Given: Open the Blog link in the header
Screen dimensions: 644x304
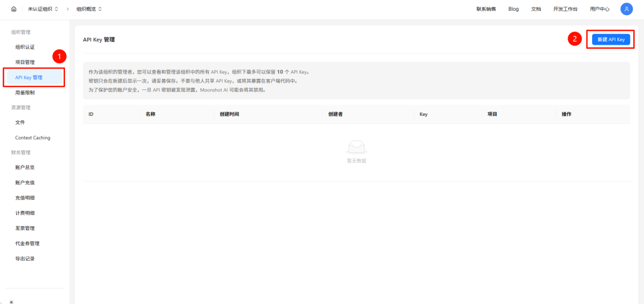Looking at the screenshot, I should (x=513, y=9).
